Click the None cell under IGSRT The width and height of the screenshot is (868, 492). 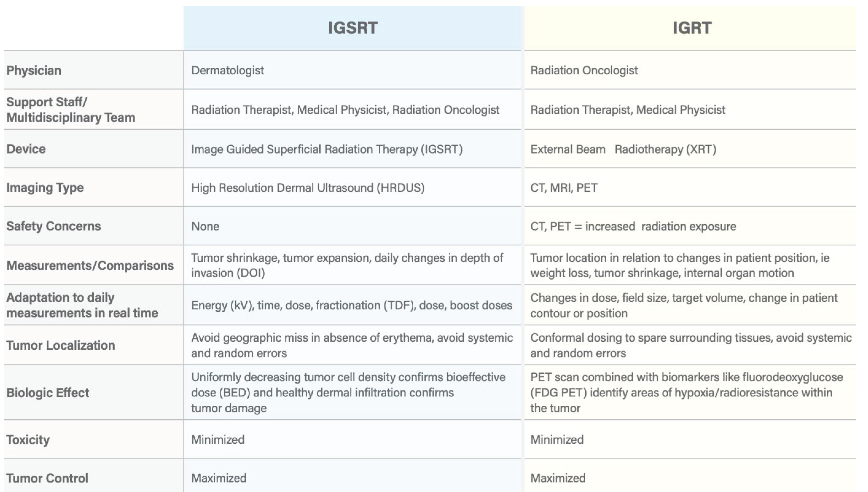205,226
